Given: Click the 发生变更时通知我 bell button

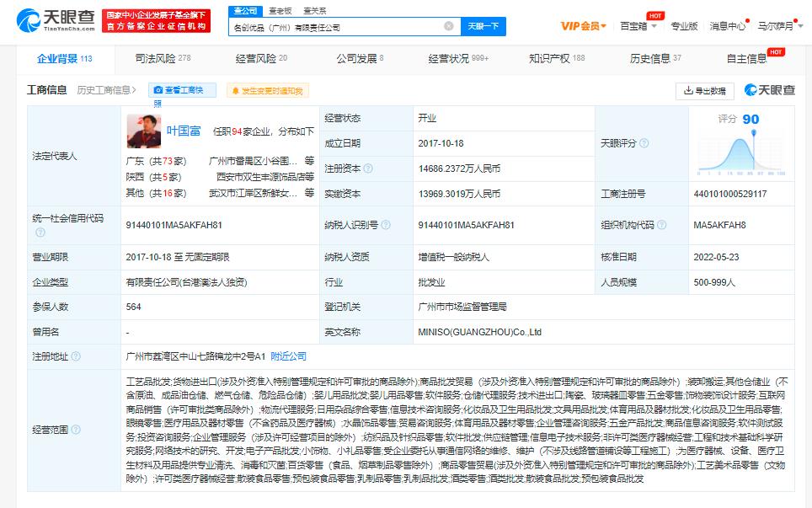Looking at the screenshot, I should point(267,90).
